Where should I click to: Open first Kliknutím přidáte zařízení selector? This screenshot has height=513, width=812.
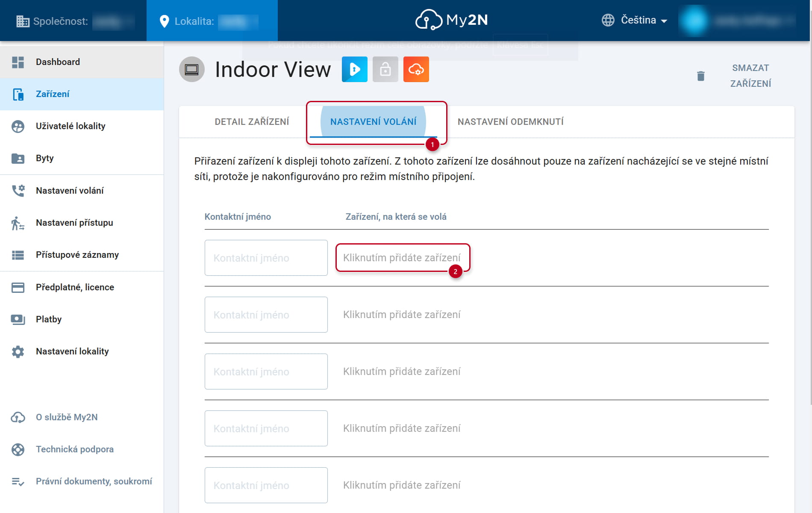tap(402, 258)
